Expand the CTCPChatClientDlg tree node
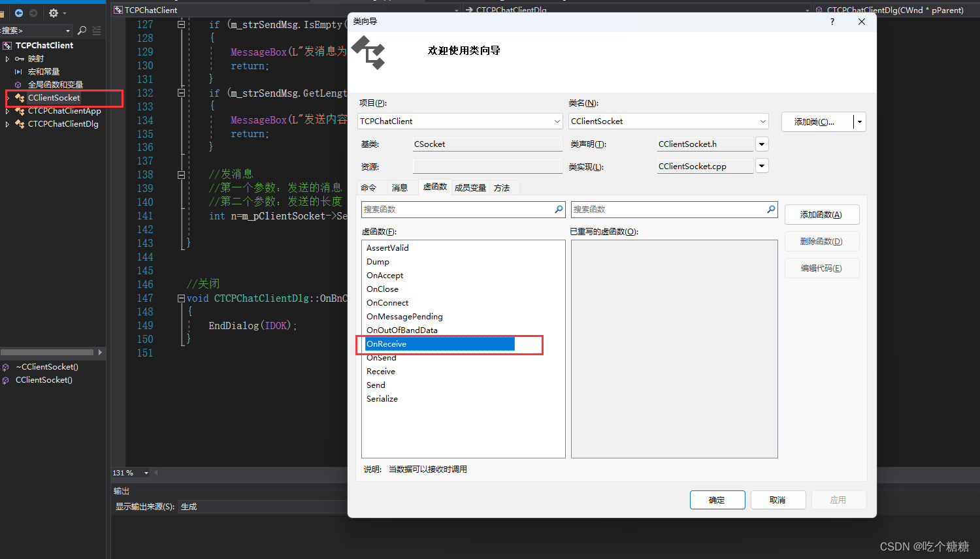This screenshot has width=980, height=559. pos(7,124)
